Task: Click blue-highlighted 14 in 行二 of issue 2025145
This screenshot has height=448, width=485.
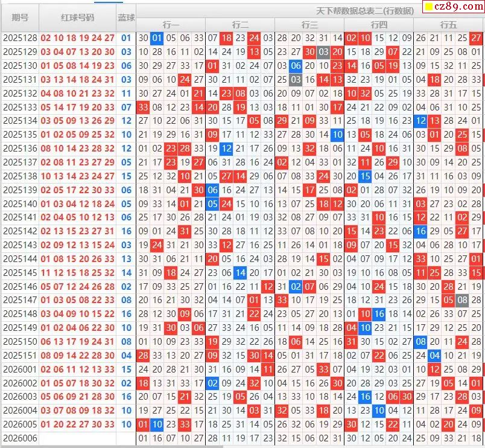Action: pos(240,272)
